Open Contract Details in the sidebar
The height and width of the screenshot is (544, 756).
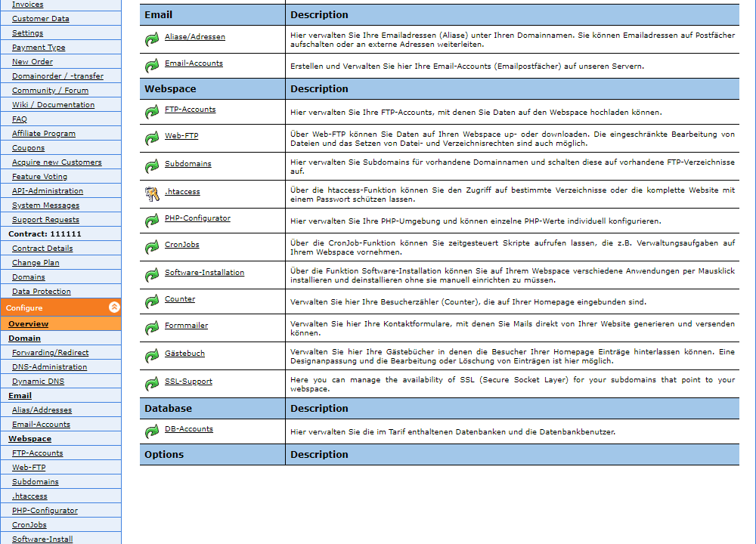(x=42, y=249)
